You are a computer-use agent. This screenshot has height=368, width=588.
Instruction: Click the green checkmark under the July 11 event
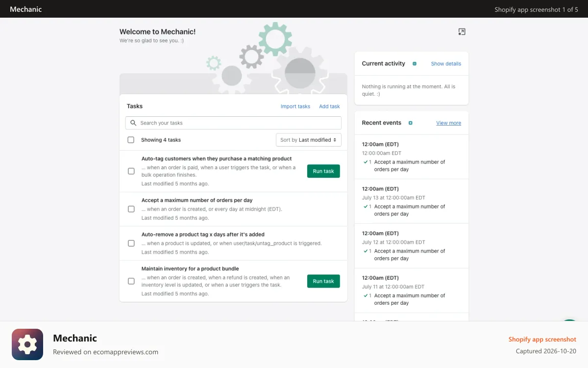[366, 296]
